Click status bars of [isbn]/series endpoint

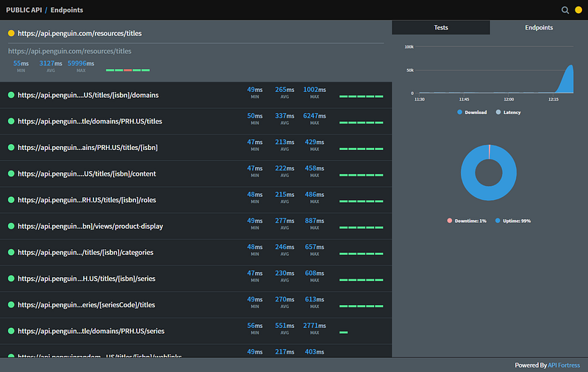(361, 279)
